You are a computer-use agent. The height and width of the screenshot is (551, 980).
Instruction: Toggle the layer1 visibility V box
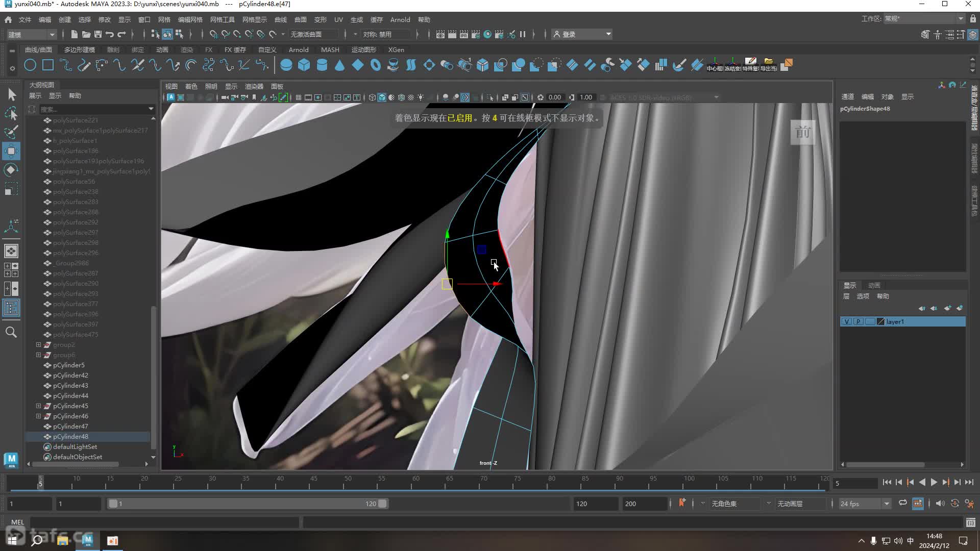[x=847, y=321]
